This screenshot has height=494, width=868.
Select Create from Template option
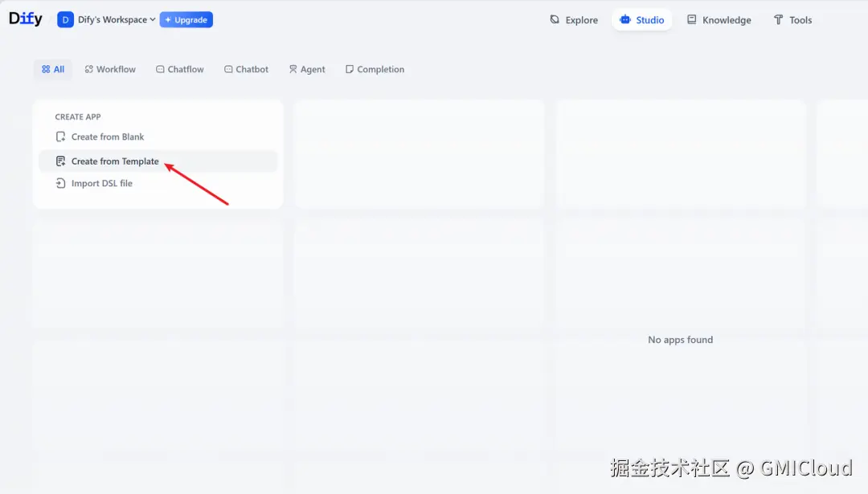pos(115,161)
